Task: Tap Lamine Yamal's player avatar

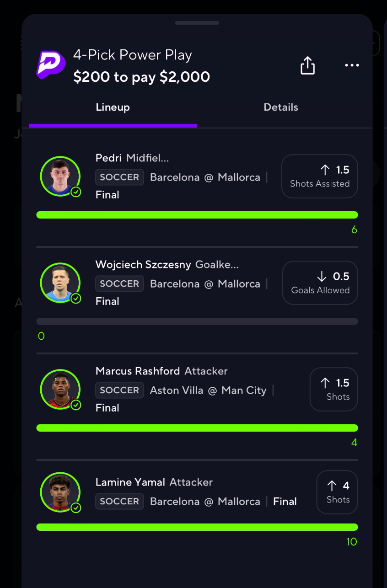Action: pyautogui.click(x=60, y=492)
